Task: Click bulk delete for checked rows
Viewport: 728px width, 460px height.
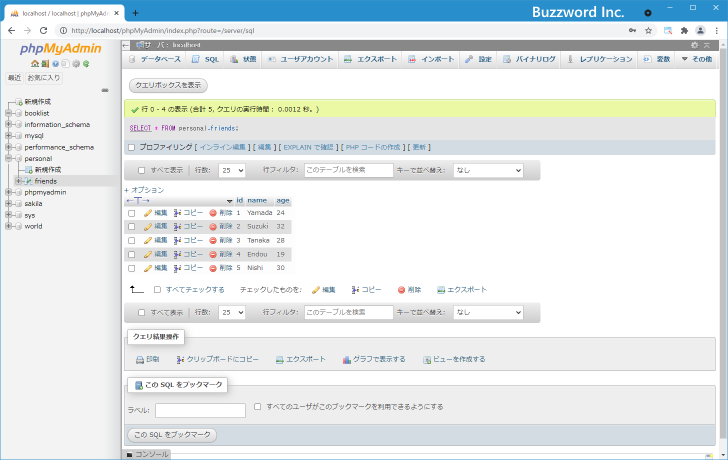Action: point(402,290)
